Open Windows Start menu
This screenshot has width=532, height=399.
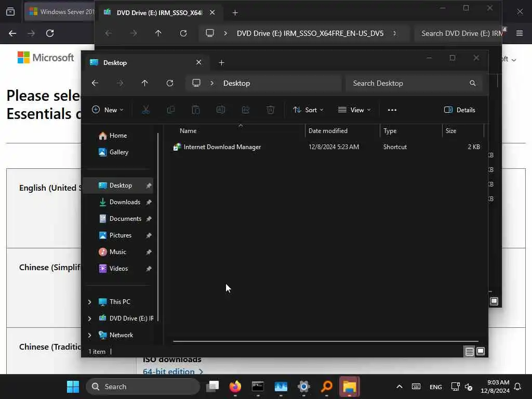(73, 387)
